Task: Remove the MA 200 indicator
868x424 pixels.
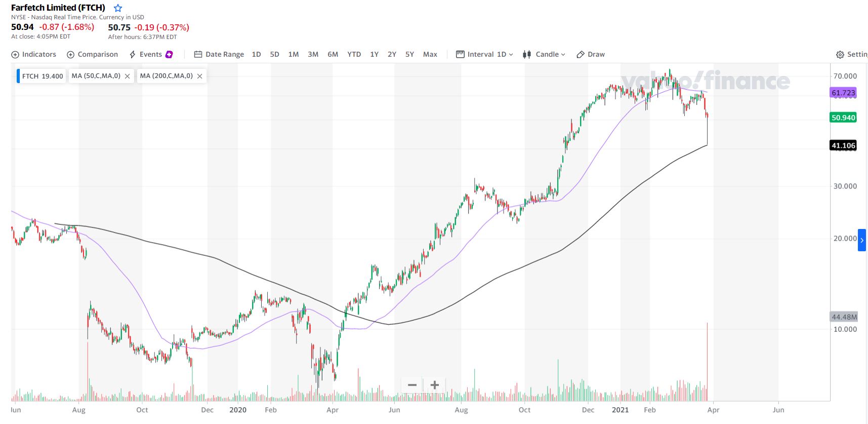Action: click(x=200, y=76)
